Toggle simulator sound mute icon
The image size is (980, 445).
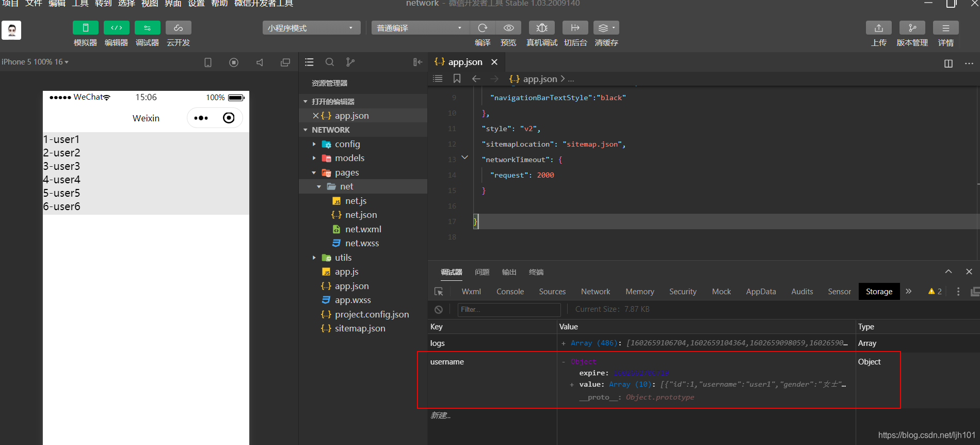[x=260, y=62]
